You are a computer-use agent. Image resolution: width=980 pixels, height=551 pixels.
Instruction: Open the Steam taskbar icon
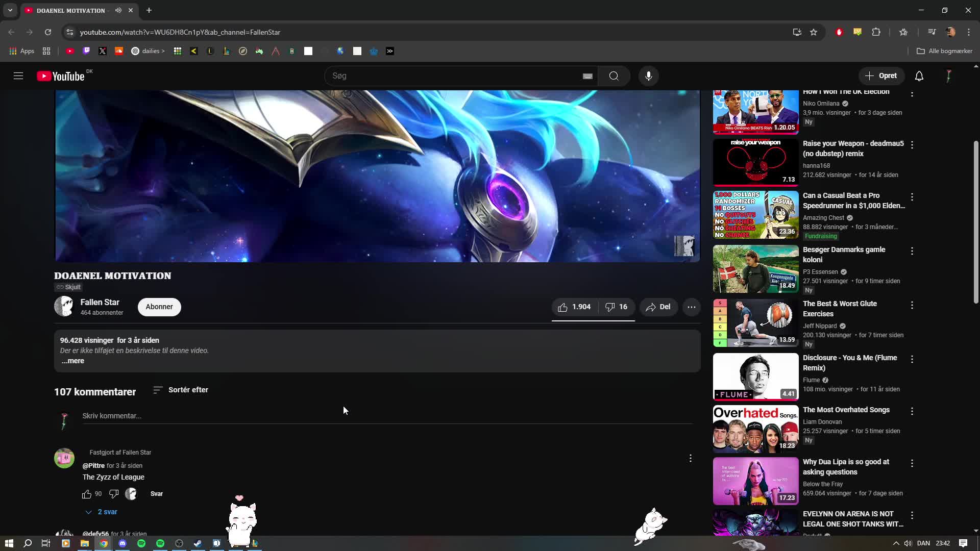point(198,543)
